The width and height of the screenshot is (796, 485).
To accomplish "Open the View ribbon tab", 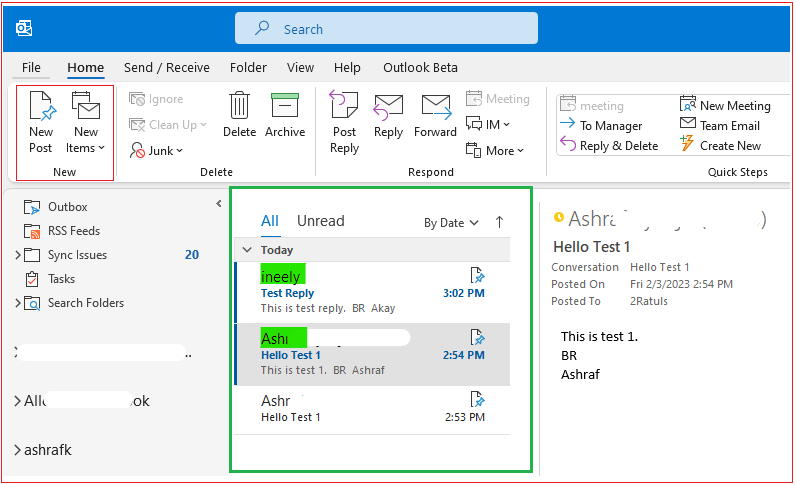I will pyautogui.click(x=300, y=68).
